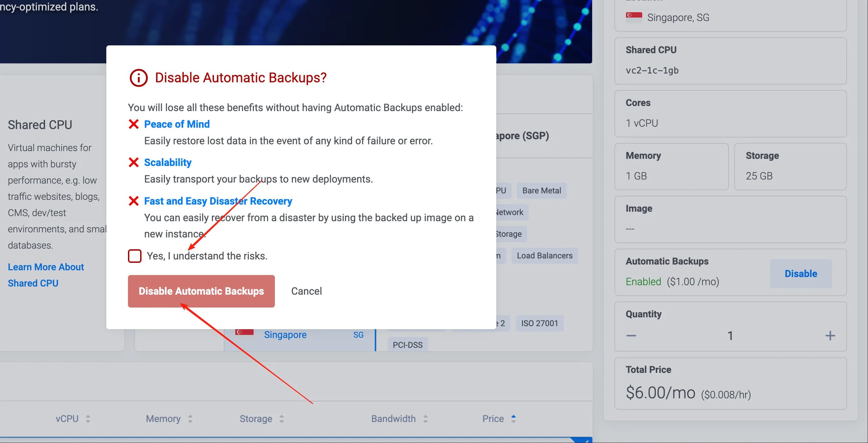This screenshot has height=443, width=868.
Task: Sort table by vCPU column arrows
Action: tap(88, 419)
